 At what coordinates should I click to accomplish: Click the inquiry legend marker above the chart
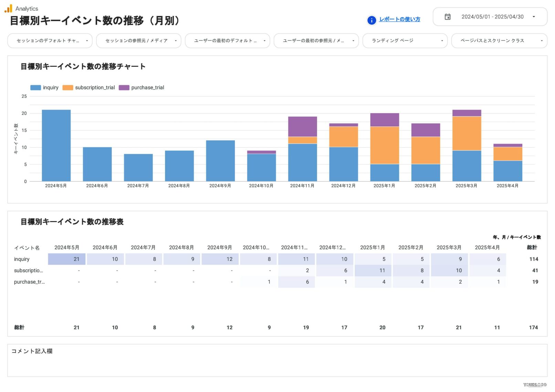36,87
